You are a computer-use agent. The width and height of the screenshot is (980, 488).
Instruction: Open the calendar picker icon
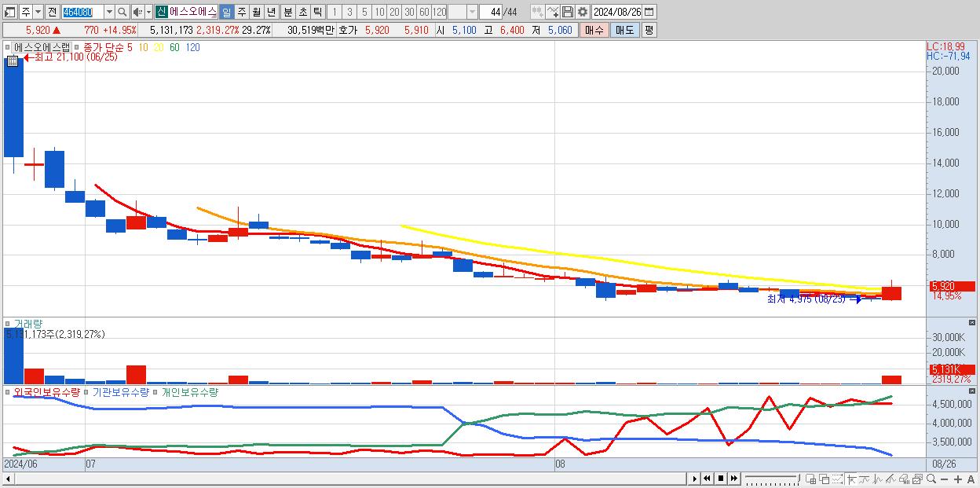click(649, 12)
